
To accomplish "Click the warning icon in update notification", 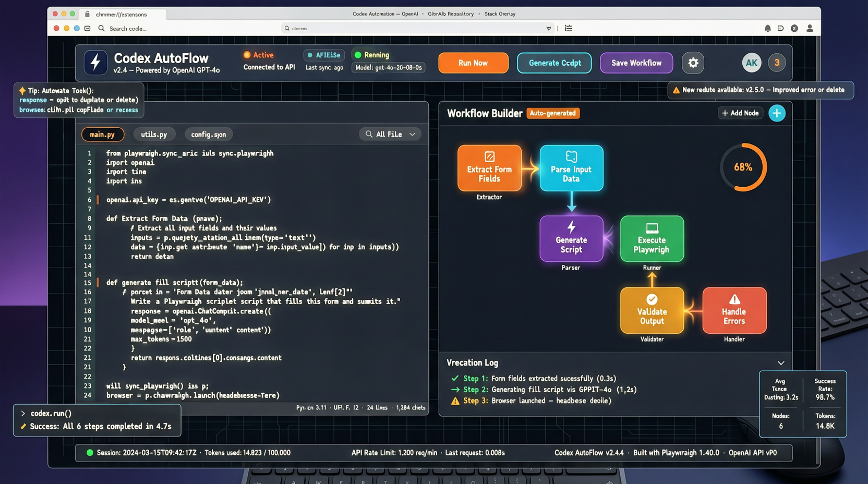I will [x=676, y=90].
